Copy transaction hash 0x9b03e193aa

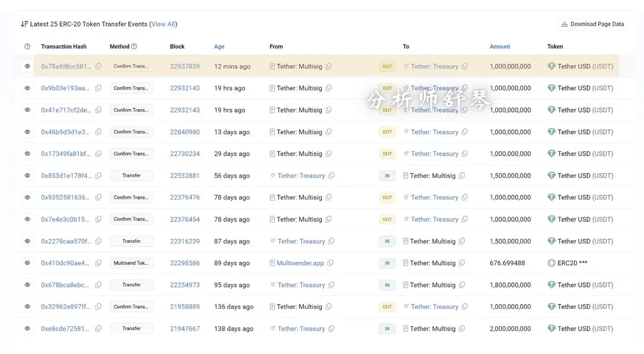[x=98, y=88]
